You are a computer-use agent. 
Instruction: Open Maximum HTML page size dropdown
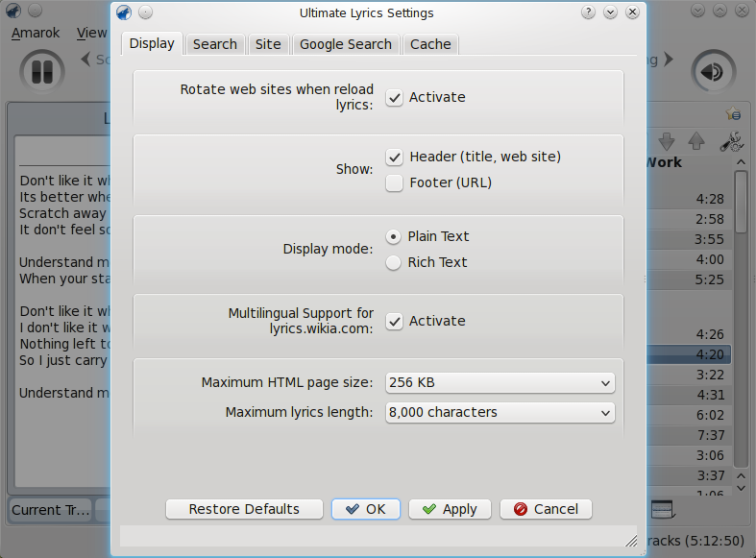point(500,383)
